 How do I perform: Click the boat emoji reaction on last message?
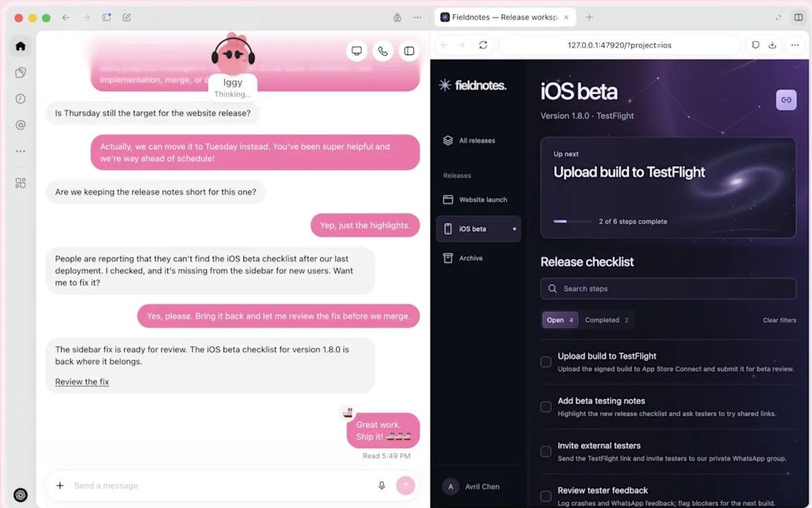(x=347, y=413)
